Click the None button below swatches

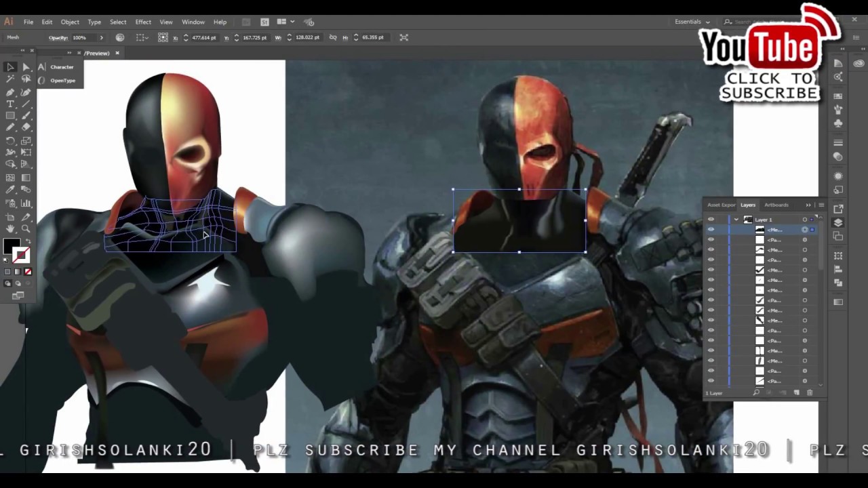pyautogui.click(x=28, y=272)
